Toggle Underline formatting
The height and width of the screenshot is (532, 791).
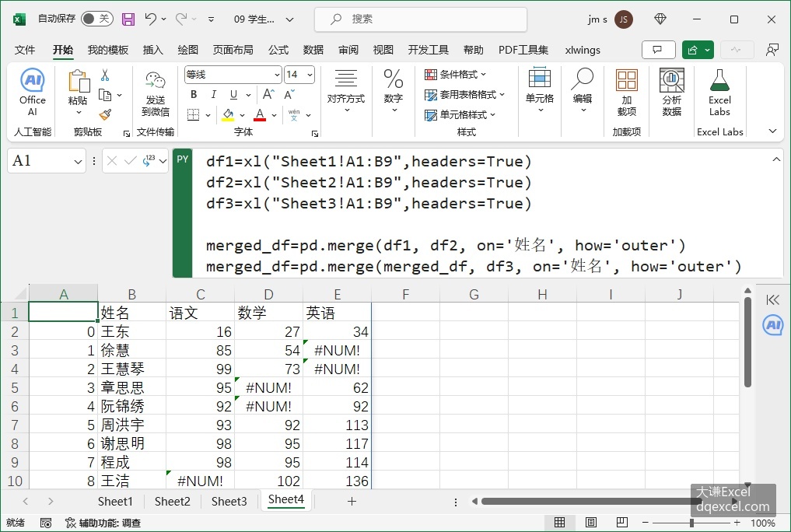[x=233, y=94]
